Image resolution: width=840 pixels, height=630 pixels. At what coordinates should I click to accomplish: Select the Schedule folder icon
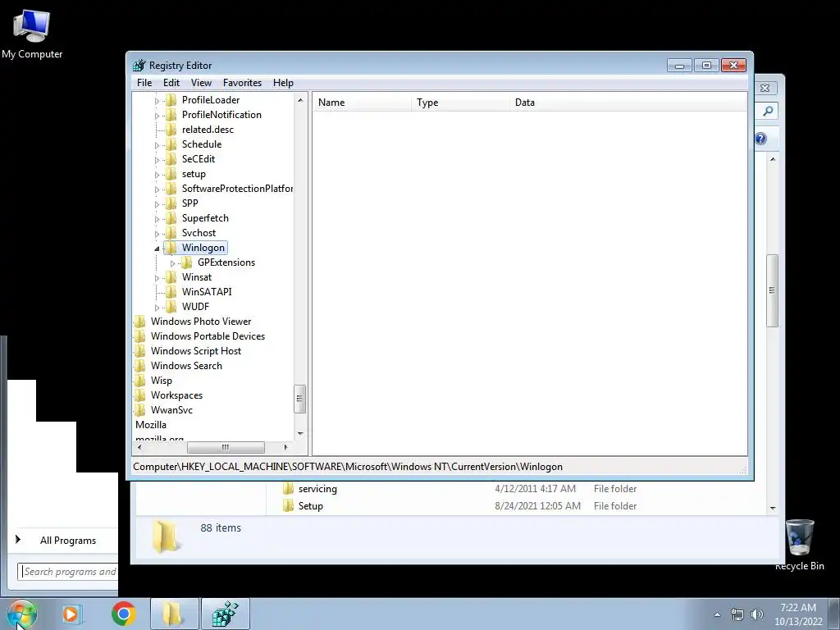click(171, 144)
